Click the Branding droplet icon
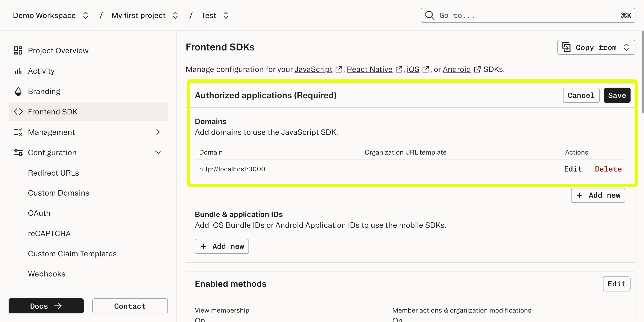The image size is (644, 322). point(18,91)
